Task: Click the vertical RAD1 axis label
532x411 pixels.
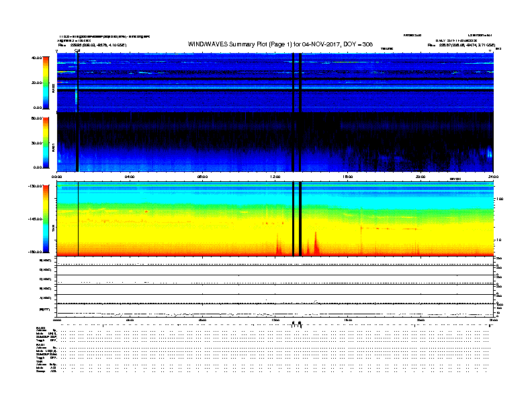Action: pos(53,147)
